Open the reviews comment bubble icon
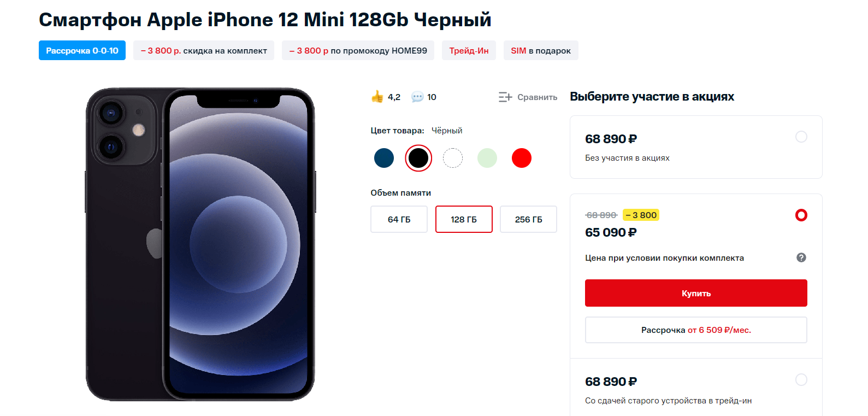This screenshot has width=868, height=416. point(417,97)
